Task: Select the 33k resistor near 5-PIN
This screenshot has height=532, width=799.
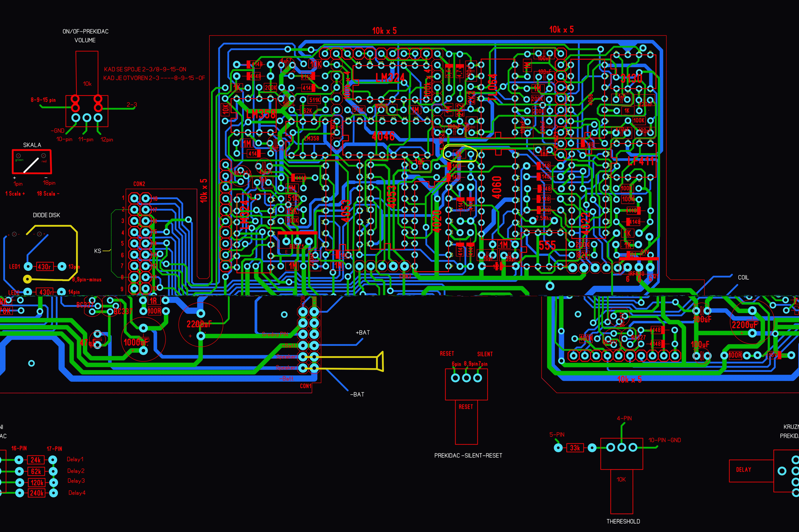Action: [575, 448]
